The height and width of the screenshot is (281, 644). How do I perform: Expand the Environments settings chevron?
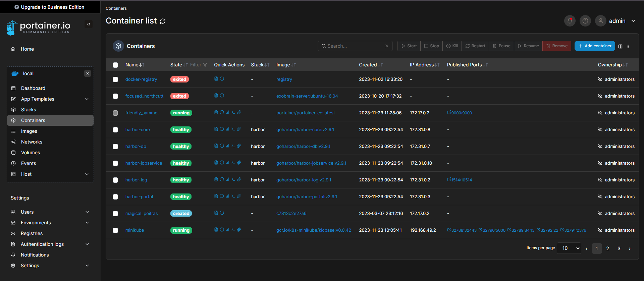click(87, 223)
